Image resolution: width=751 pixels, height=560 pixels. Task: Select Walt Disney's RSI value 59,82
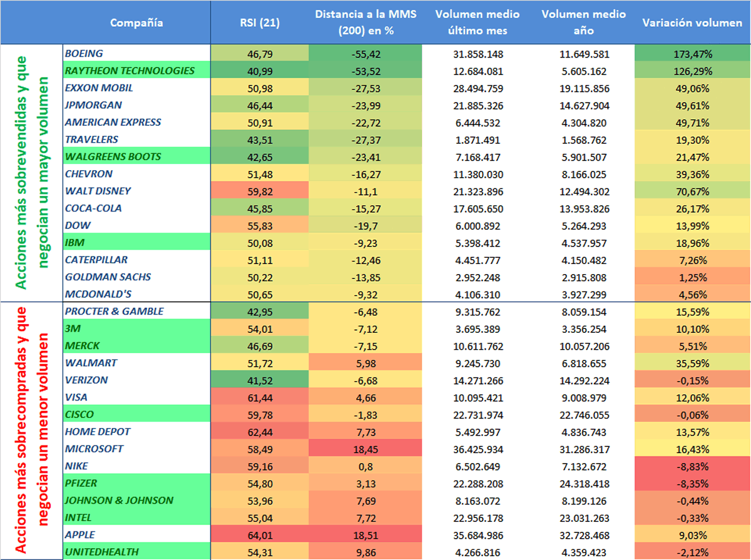(x=260, y=191)
